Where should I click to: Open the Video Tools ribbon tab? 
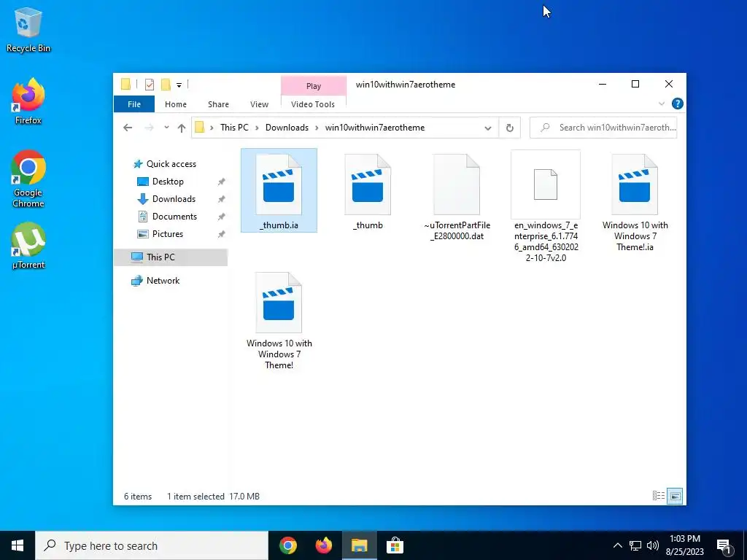tap(313, 104)
